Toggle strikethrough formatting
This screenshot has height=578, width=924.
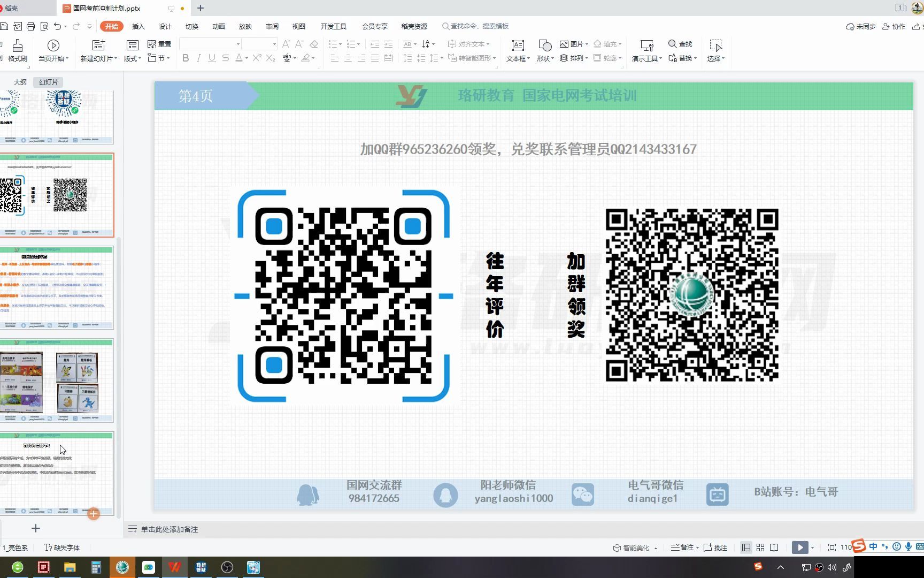pos(226,58)
